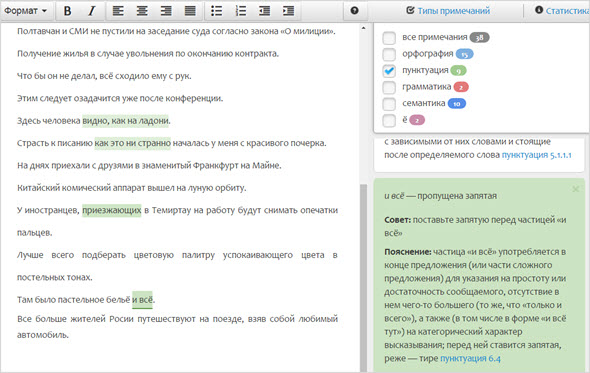Click highlighted phrase видно, как на ладони

pyautogui.click(x=125, y=121)
